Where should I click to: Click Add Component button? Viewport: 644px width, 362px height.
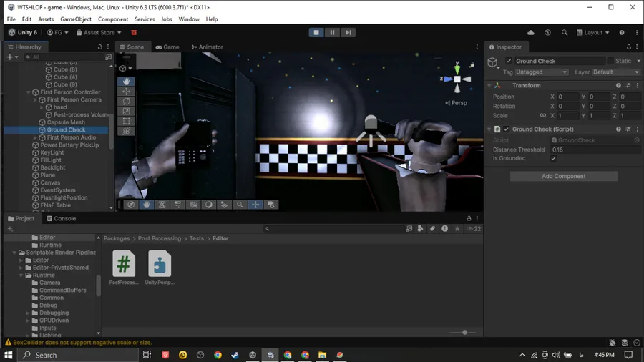point(564,176)
